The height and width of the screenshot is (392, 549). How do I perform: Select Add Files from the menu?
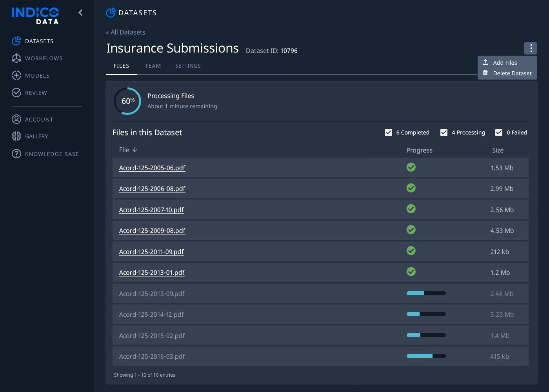tap(505, 62)
